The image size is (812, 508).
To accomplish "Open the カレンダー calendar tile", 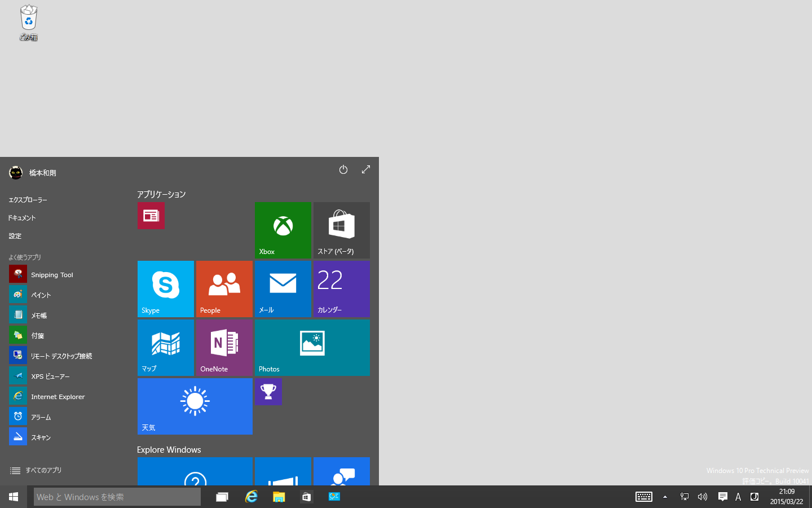I will tap(341, 289).
